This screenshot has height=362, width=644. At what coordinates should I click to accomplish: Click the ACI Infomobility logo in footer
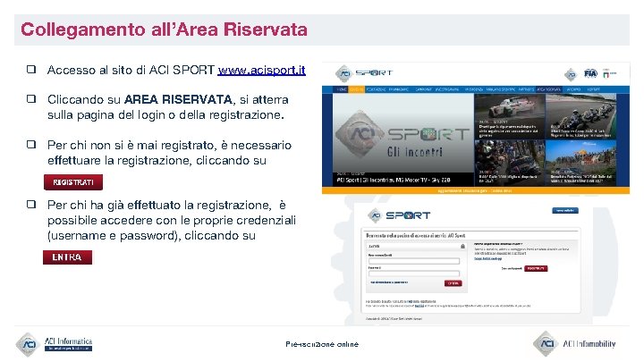(x=574, y=343)
